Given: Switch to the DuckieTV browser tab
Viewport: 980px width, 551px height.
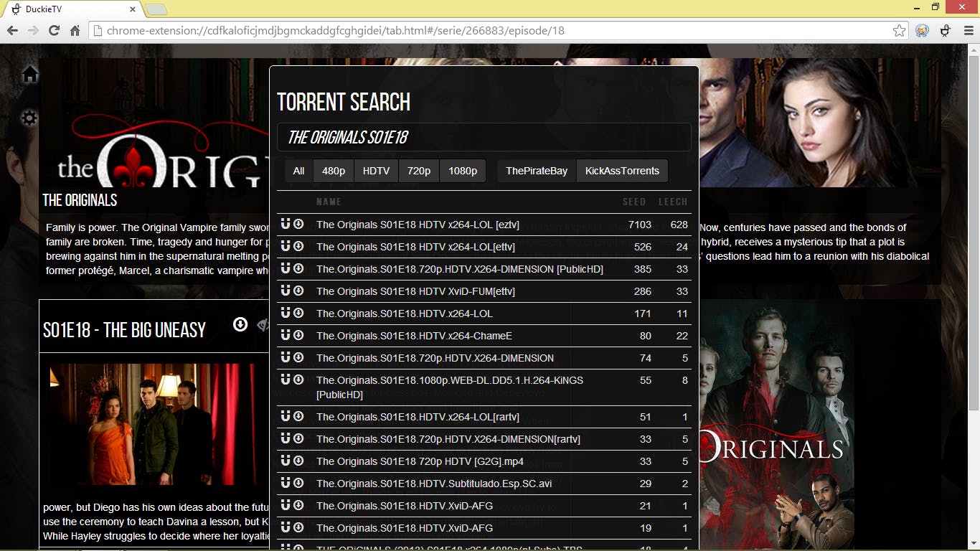Looking at the screenshot, I should click(x=72, y=9).
